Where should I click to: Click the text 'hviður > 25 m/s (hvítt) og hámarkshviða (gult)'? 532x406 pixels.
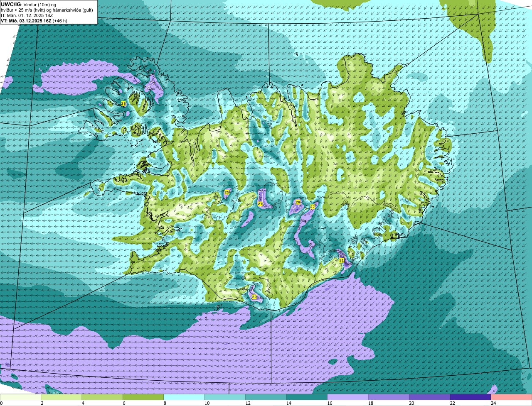coord(47,10)
